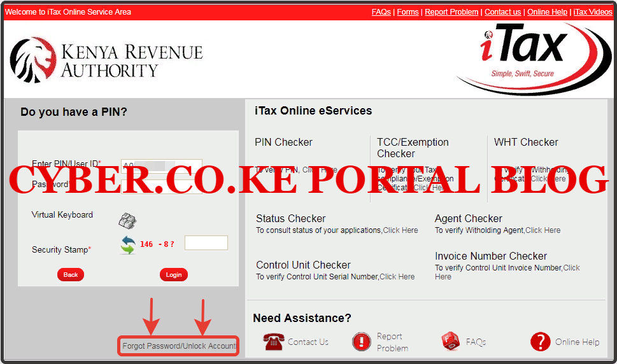
Task: Click the Virtual Keyboard label
Action: (62, 214)
